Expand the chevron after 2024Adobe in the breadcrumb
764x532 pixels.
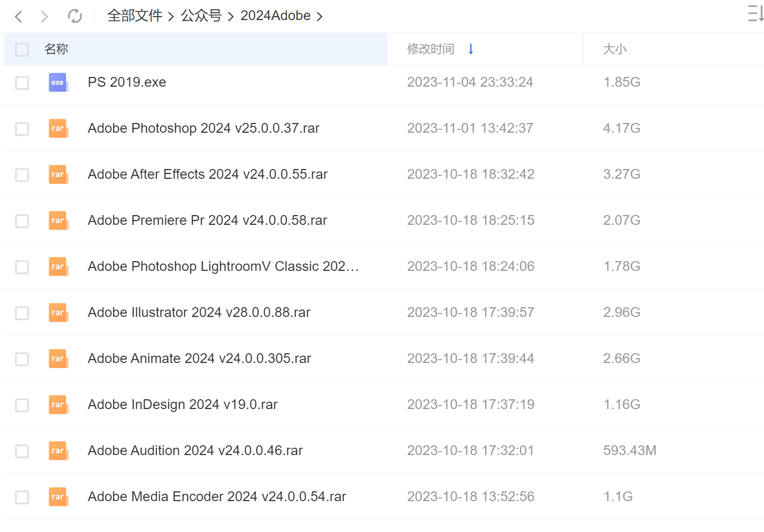(x=320, y=17)
